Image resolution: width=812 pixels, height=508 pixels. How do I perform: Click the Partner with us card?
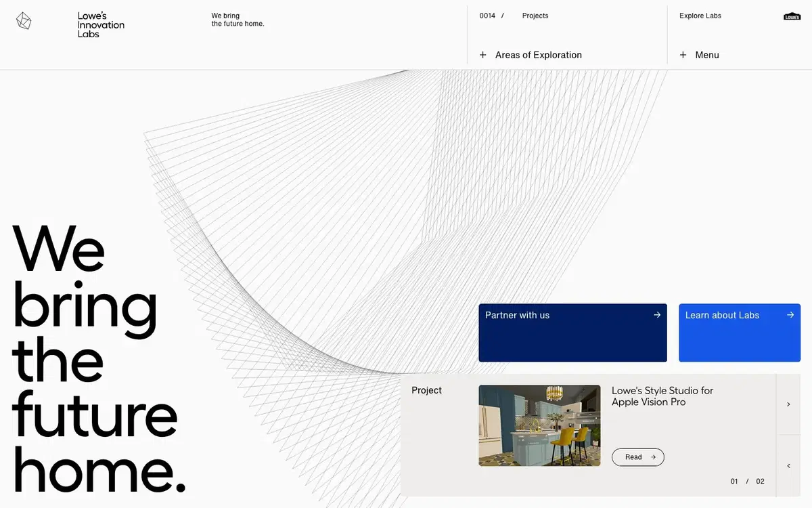click(573, 333)
